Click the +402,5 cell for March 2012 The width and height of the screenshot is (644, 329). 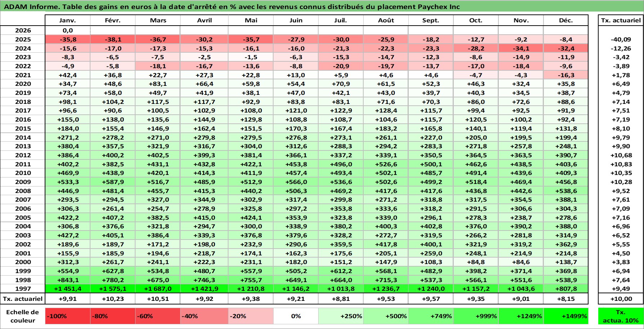tap(158, 155)
